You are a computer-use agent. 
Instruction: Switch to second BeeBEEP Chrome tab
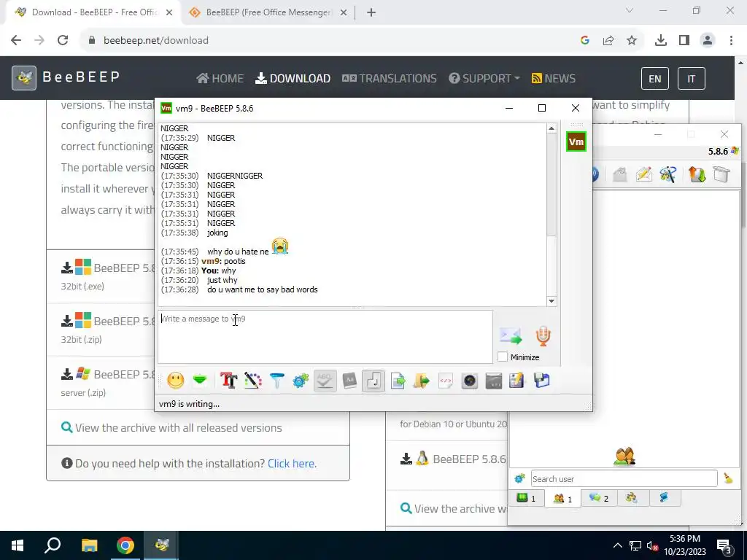click(x=268, y=12)
